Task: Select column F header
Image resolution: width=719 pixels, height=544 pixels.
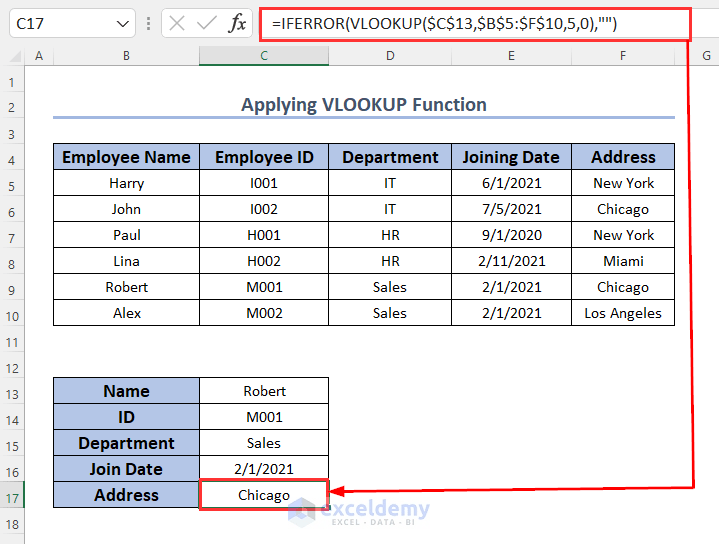Action: pos(623,56)
